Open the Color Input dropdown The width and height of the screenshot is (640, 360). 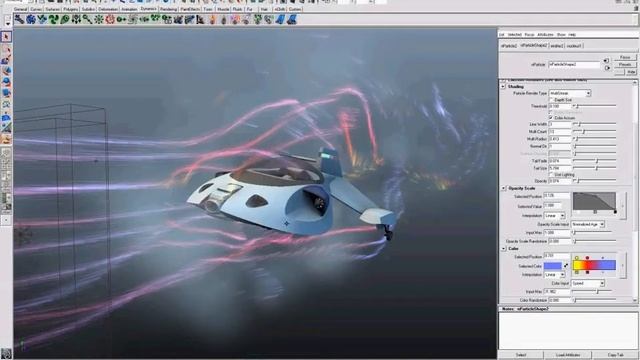click(588, 283)
